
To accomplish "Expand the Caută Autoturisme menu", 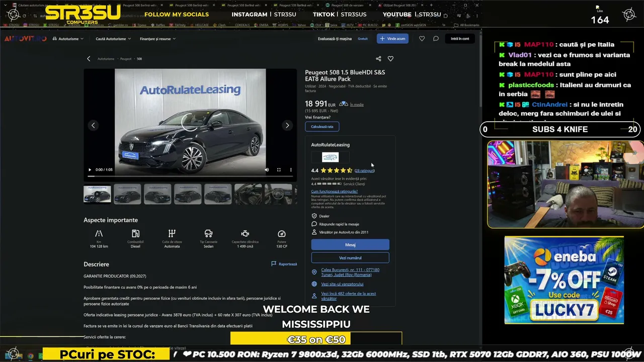I will (113, 39).
